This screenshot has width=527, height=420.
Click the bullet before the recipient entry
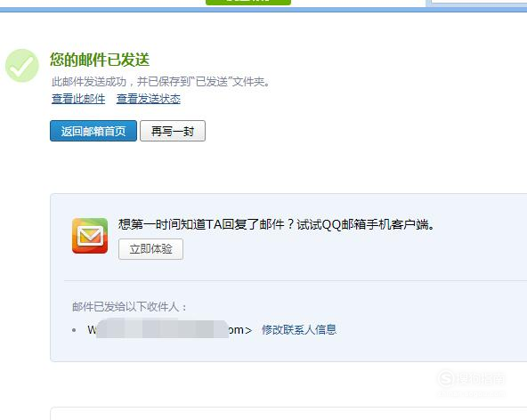[x=74, y=330]
